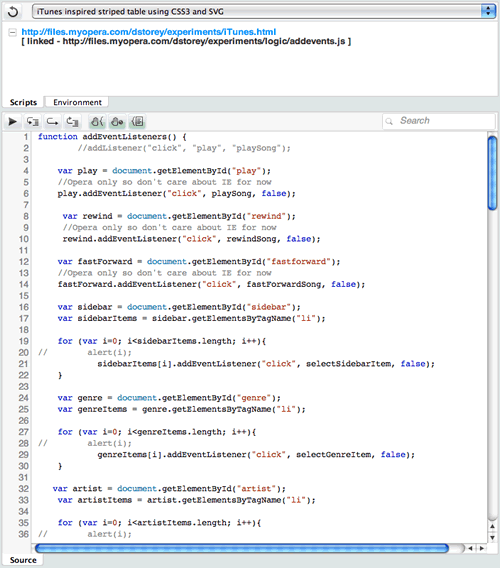This screenshot has width=500, height=568.
Task: Collapse the iTunes.html script entry
Action: 12,33
